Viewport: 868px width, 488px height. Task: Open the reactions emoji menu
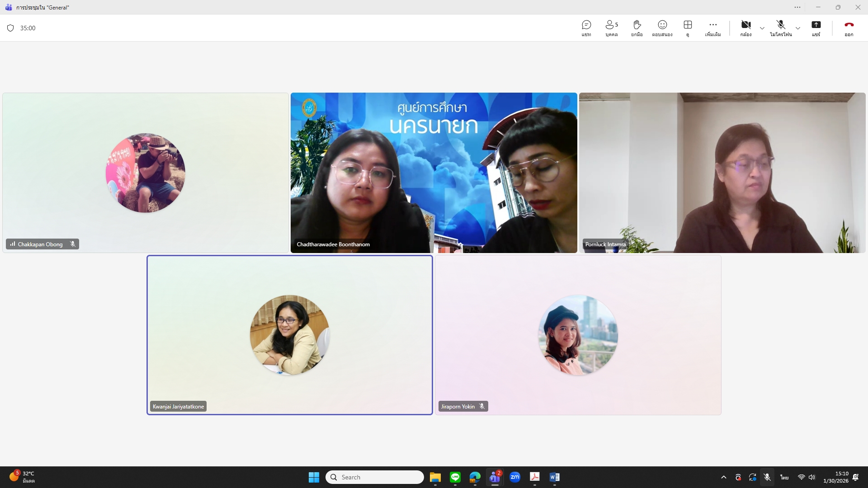662,28
